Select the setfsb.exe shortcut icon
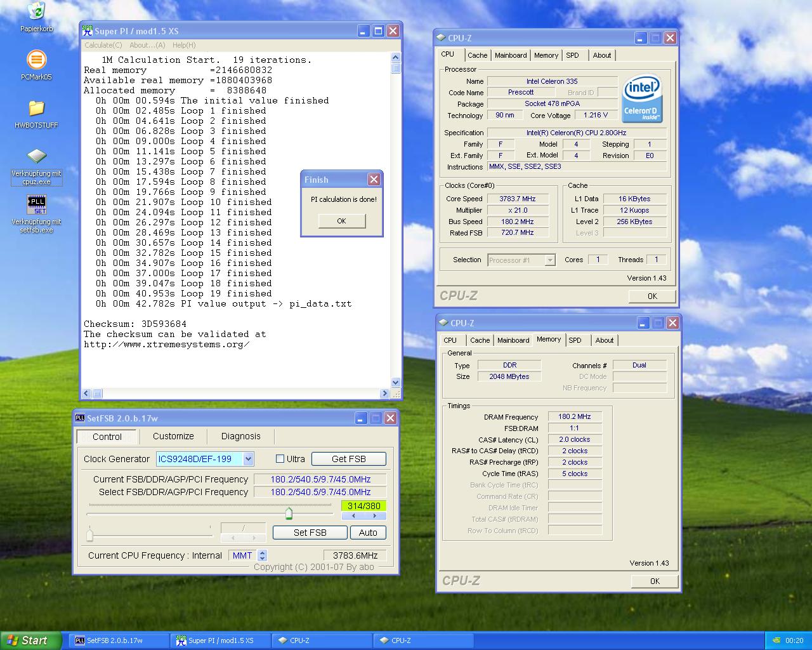 click(x=36, y=205)
